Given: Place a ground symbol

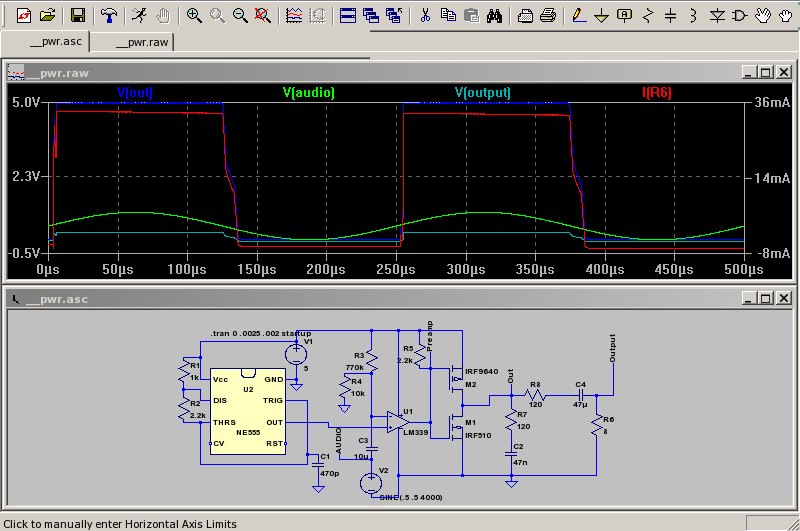Looking at the screenshot, I should pyautogui.click(x=602, y=15).
